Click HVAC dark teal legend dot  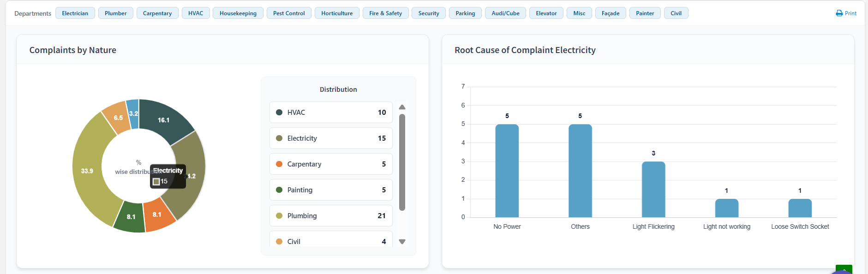tap(279, 113)
